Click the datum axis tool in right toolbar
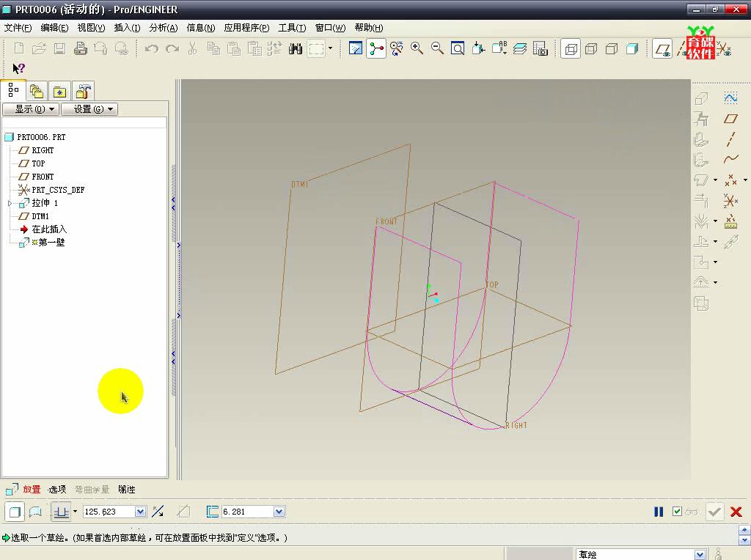 click(730, 139)
